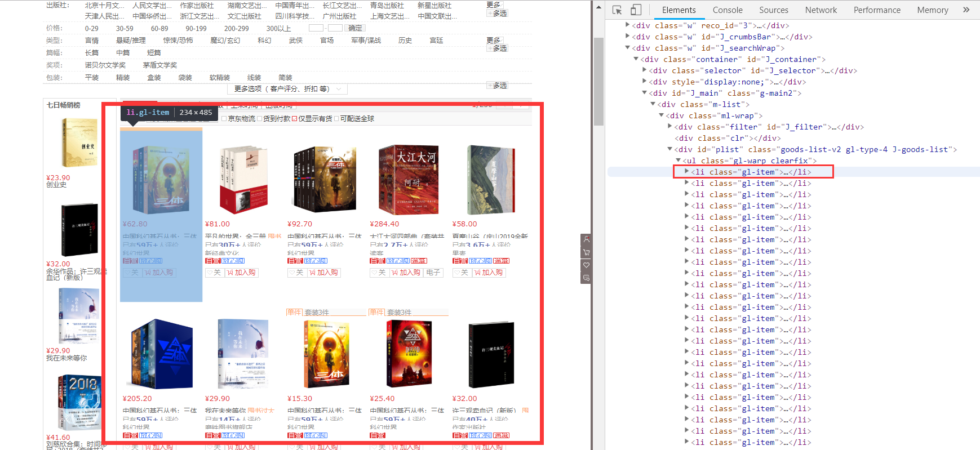Viewport: 980px width, 450px height.
Task: Open the user account icon on the page sidebar
Action: [586, 239]
